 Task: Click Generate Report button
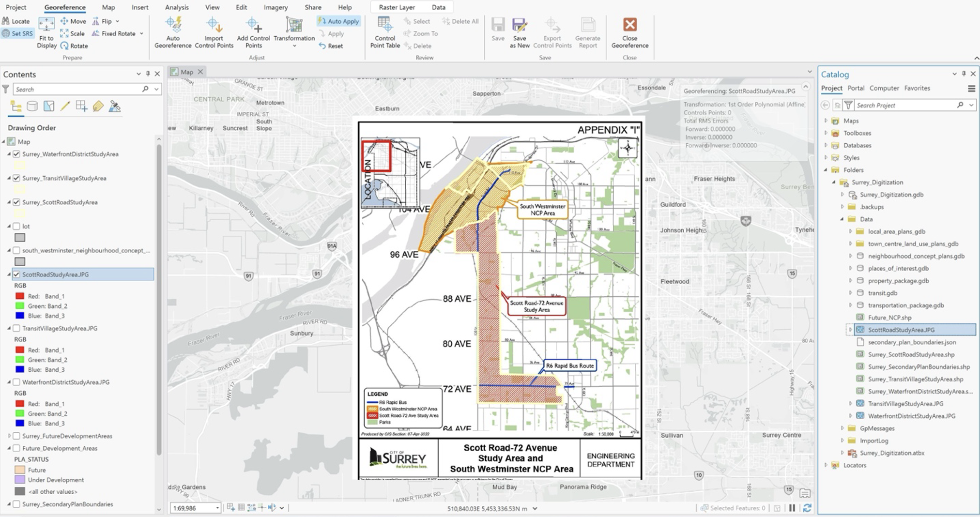coord(587,32)
